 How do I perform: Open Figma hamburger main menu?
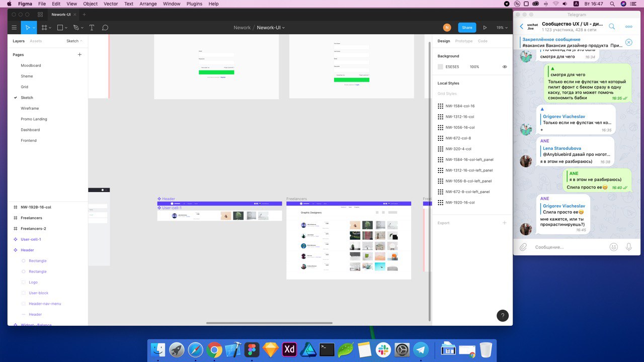point(14,28)
